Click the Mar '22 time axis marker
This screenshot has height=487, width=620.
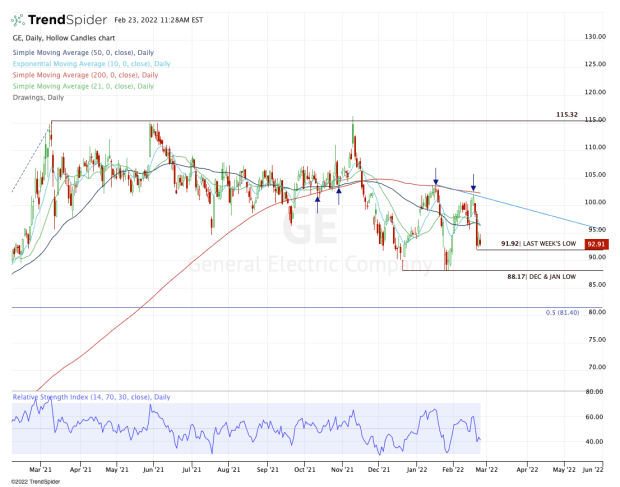tap(486, 470)
